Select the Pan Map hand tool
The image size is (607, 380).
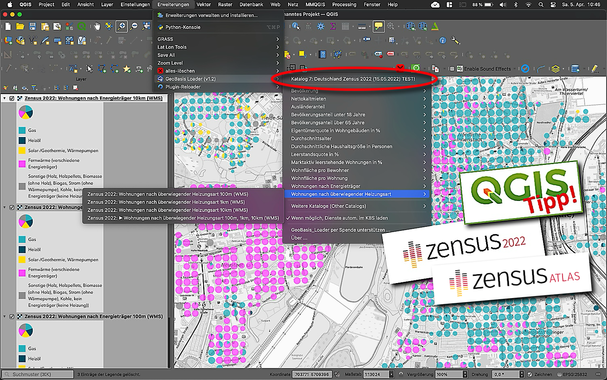96,26
